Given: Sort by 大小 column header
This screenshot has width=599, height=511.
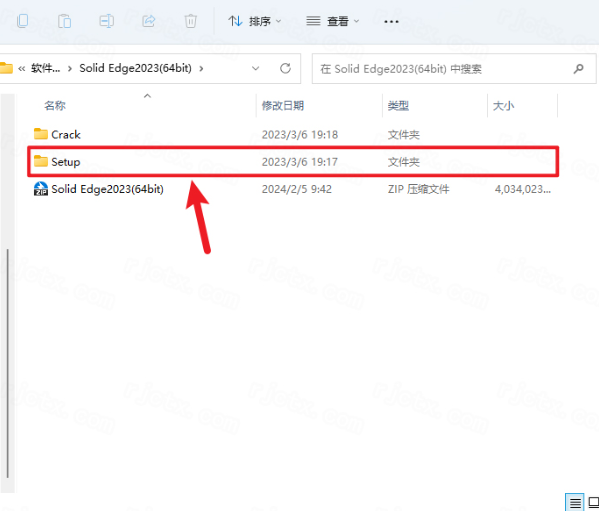Looking at the screenshot, I should 503,105.
